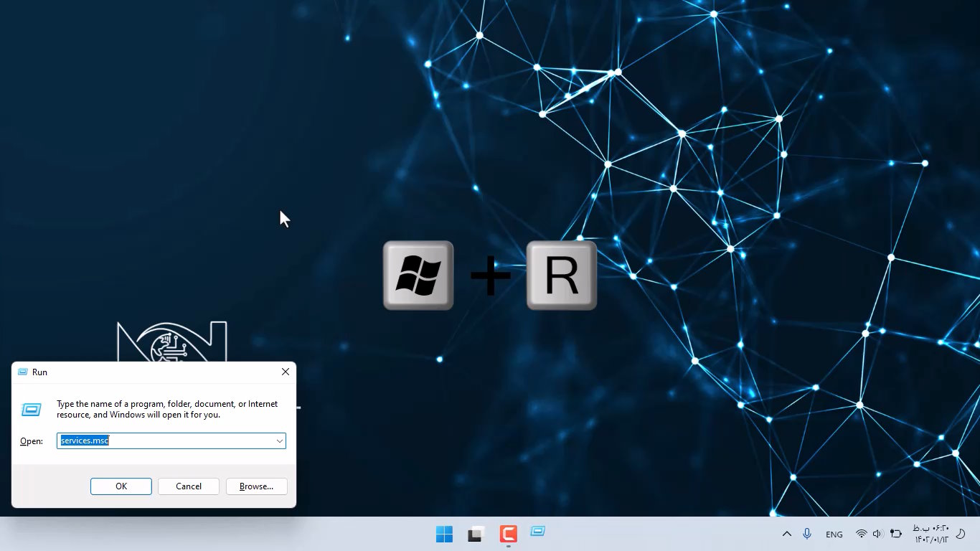980x551 pixels.
Task: Open the Windows Start menu
Action: [x=444, y=534]
